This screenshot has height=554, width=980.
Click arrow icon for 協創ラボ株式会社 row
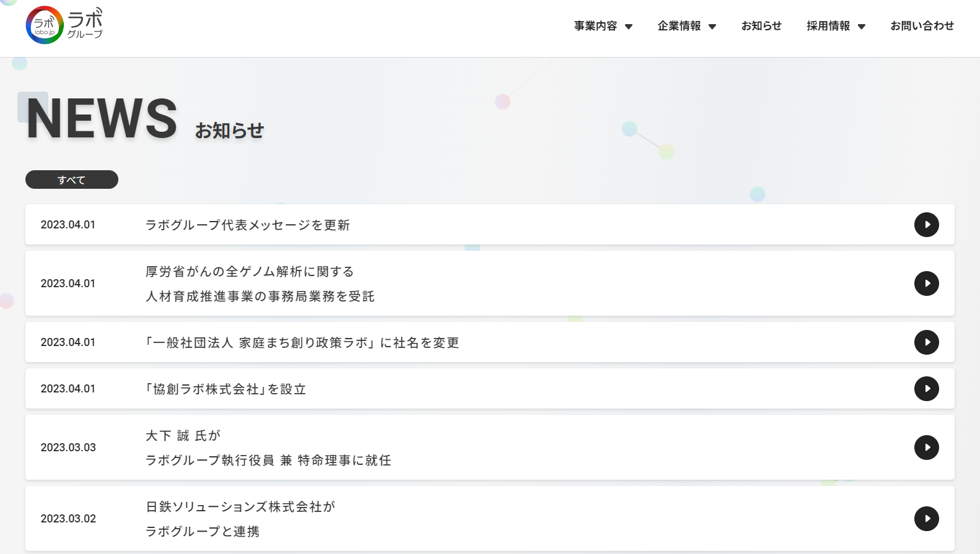click(x=927, y=389)
